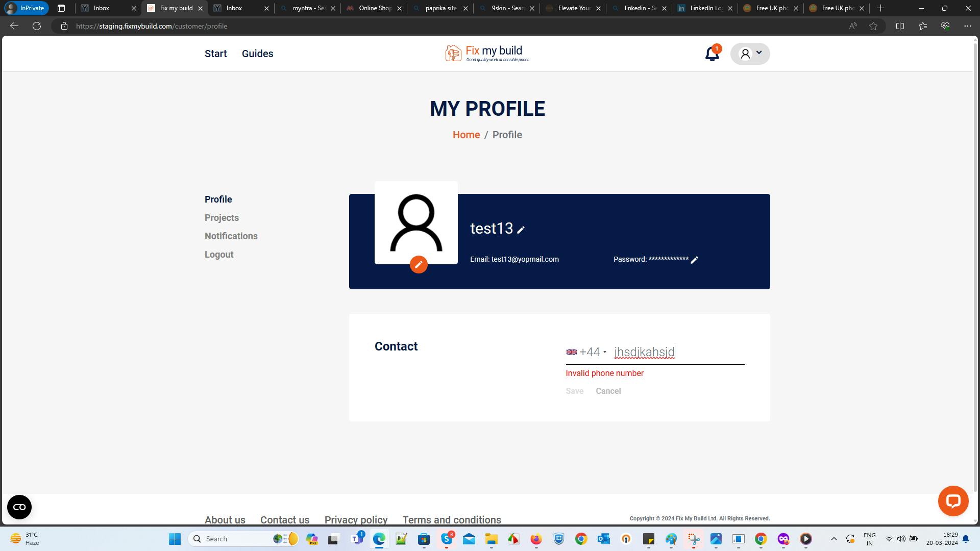Viewport: 980px width, 551px height.
Task: Click the Fix my build logo
Action: click(x=487, y=53)
